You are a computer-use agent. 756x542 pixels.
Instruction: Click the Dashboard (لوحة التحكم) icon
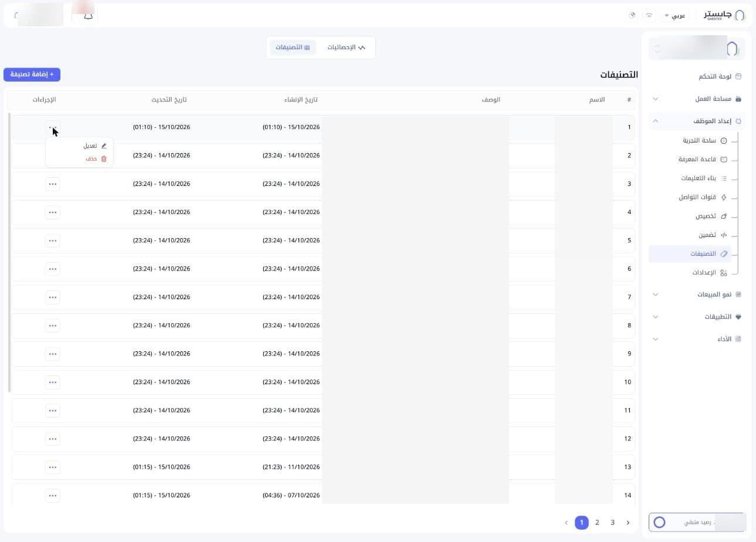pyautogui.click(x=738, y=76)
